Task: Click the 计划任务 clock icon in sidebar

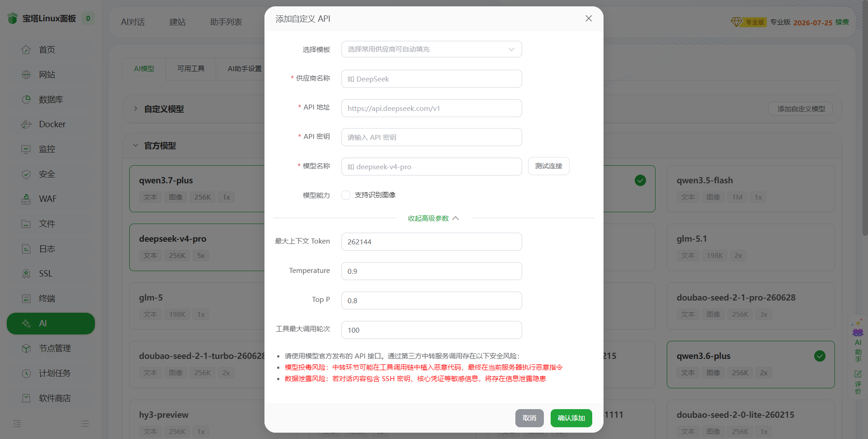Action: pyautogui.click(x=26, y=373)
